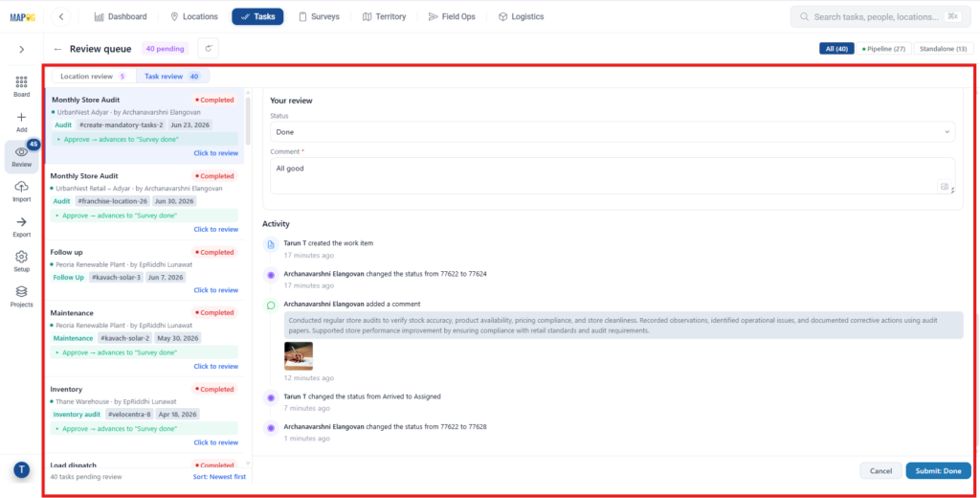980x498 pixels.
Task: Click to review the Follow up task
Action: 215,290
